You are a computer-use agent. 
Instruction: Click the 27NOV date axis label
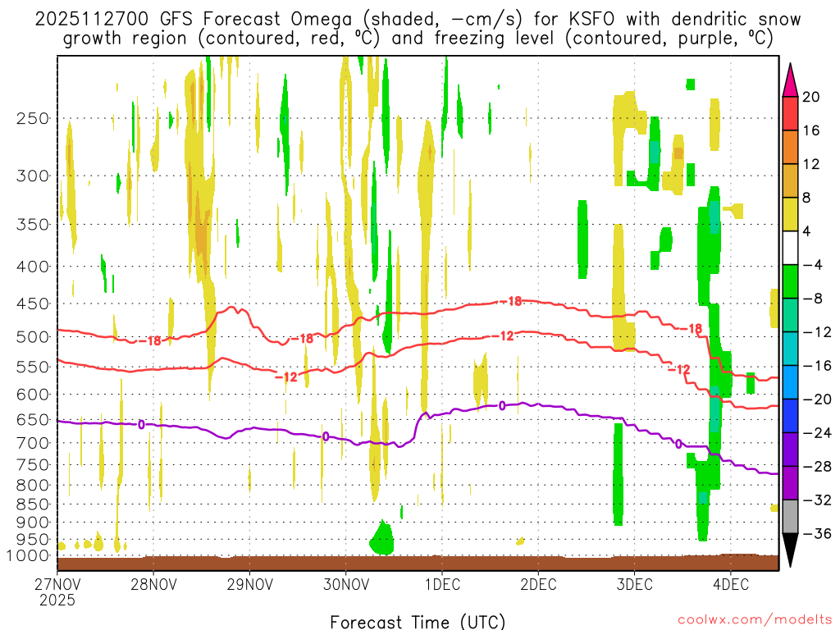click(58, 584)
